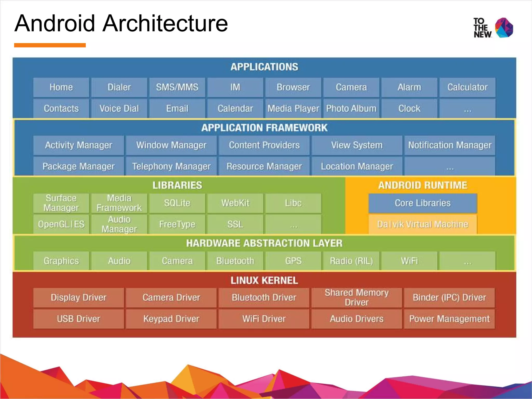Screen dimensions: 532x399
Task: Click the SQLite library box
Action: click(x=177, y=203)
